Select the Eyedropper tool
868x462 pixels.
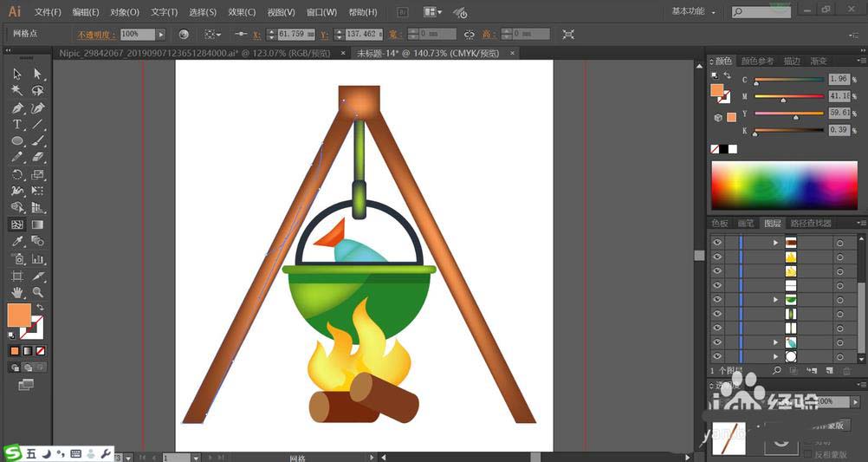coord(17,242)
